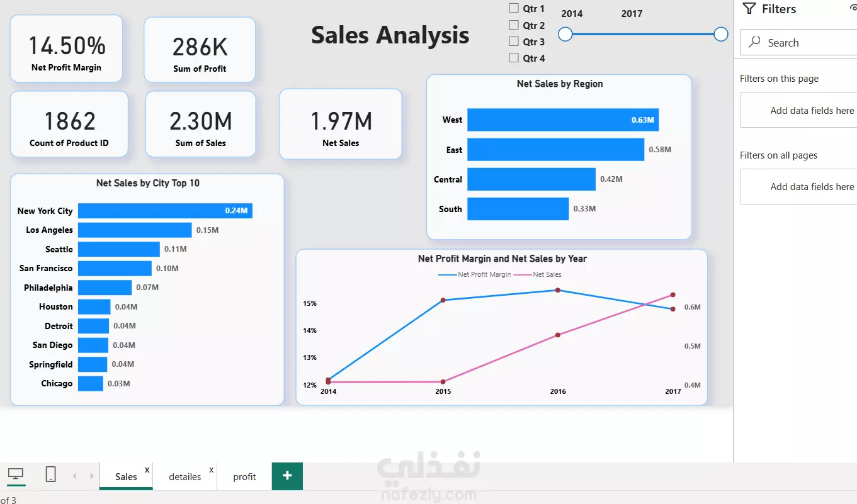Click the 2017 year slider handle
This screenshot has width=857, height=504.
coord(721,34)
